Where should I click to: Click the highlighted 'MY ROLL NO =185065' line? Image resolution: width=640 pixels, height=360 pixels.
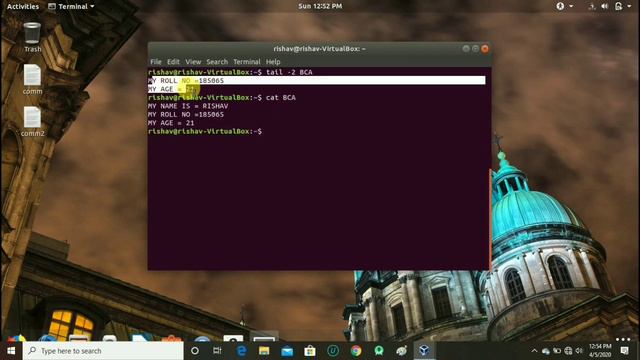pos(317,80)
